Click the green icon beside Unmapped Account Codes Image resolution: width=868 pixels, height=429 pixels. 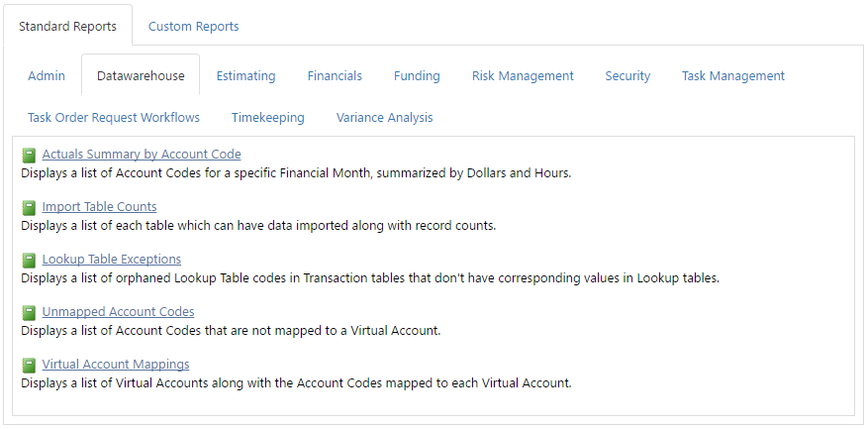29,313
